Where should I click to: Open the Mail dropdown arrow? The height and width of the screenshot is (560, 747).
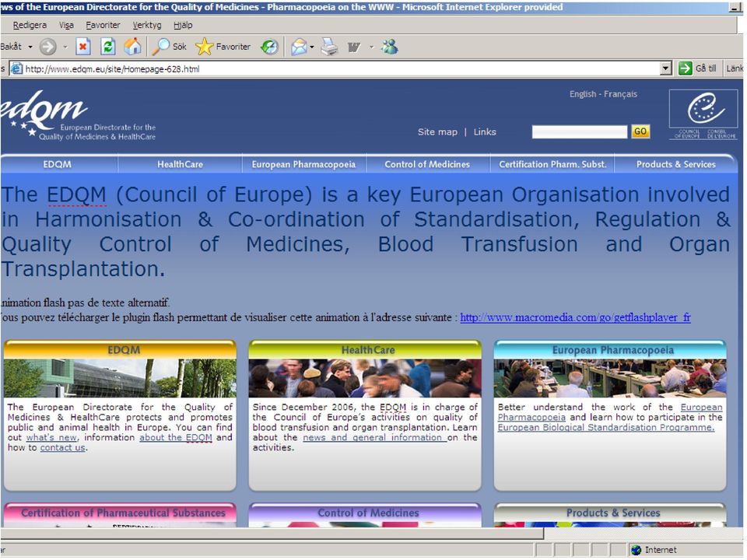coord(312,47)
